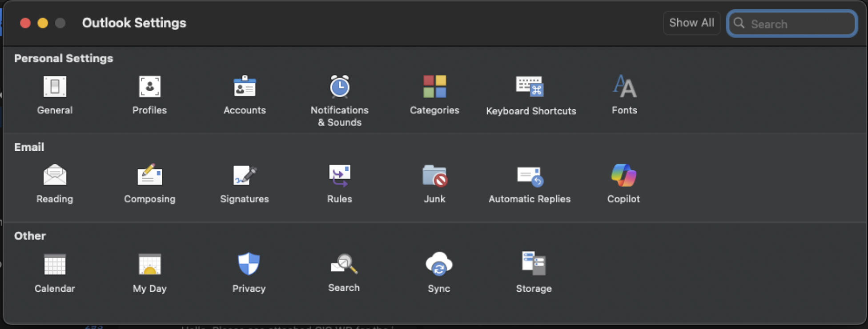The image size is (868, 329).
Task: Open Keyboard Shortcuts settings
Action: pyautogui.click(x=531, y=96)
